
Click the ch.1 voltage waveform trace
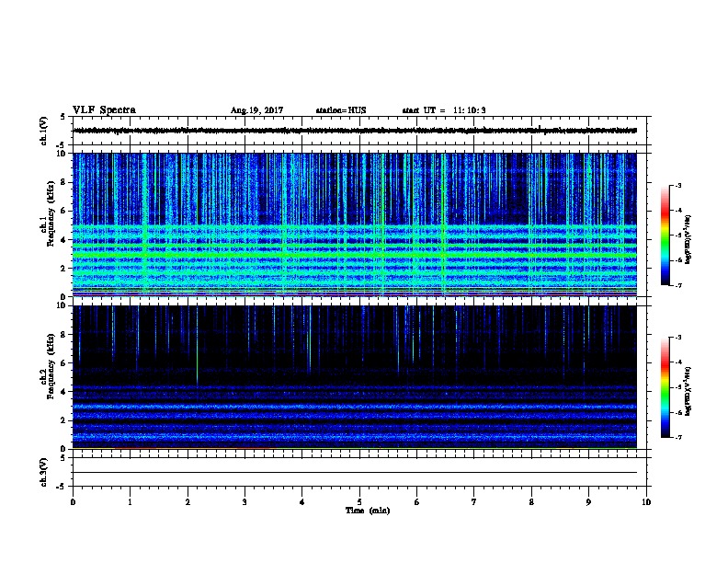(x=355, y=131)
